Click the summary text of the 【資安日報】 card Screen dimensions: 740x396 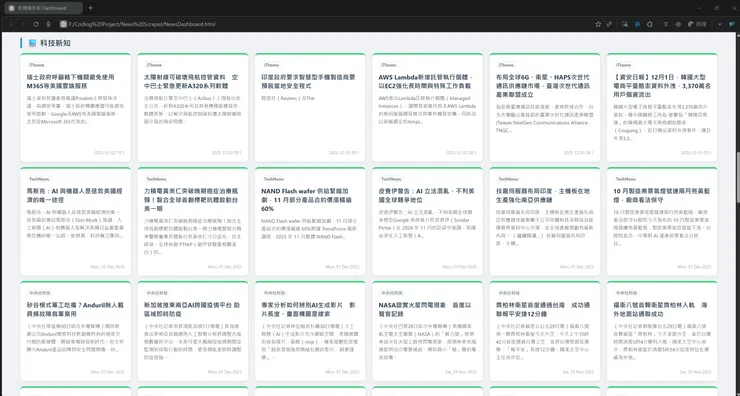(662, 123)
